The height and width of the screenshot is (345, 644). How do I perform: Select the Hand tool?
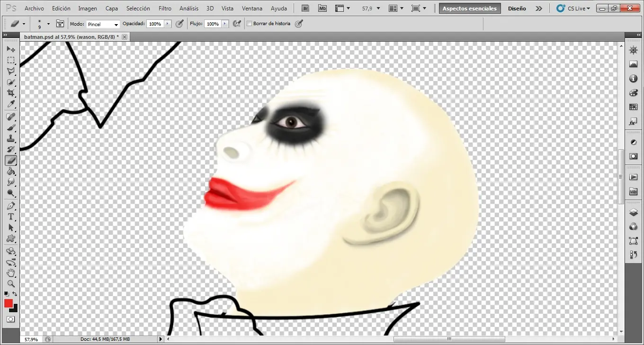(10, 273)
